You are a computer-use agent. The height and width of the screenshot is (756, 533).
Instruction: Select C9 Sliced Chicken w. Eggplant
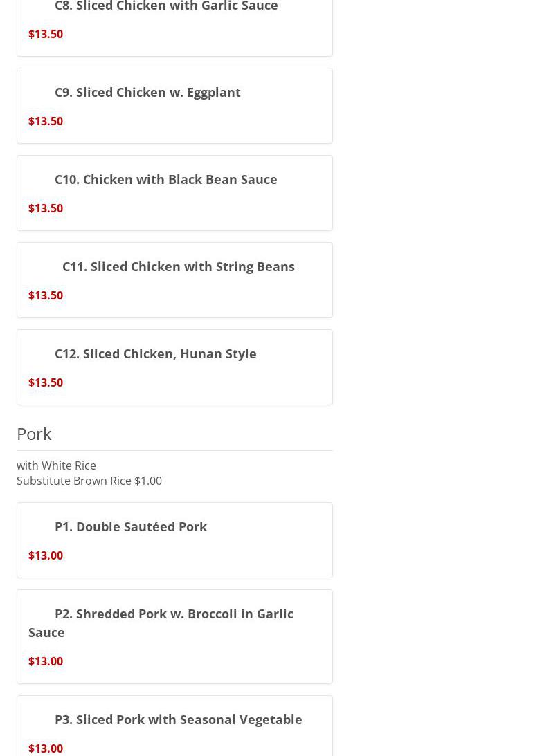click(147, 92)
